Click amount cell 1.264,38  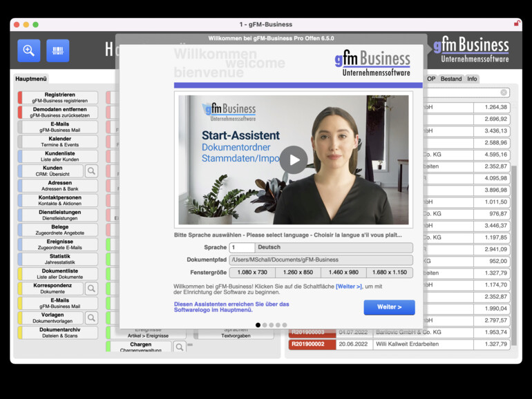[492, 107]
